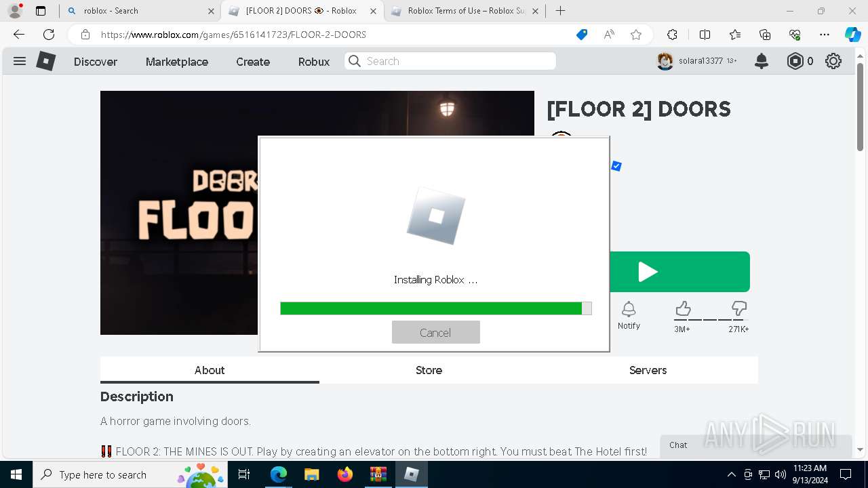Show hidden system tray icons
Viewport: 868px width, 488px height.
pos(731,474)
